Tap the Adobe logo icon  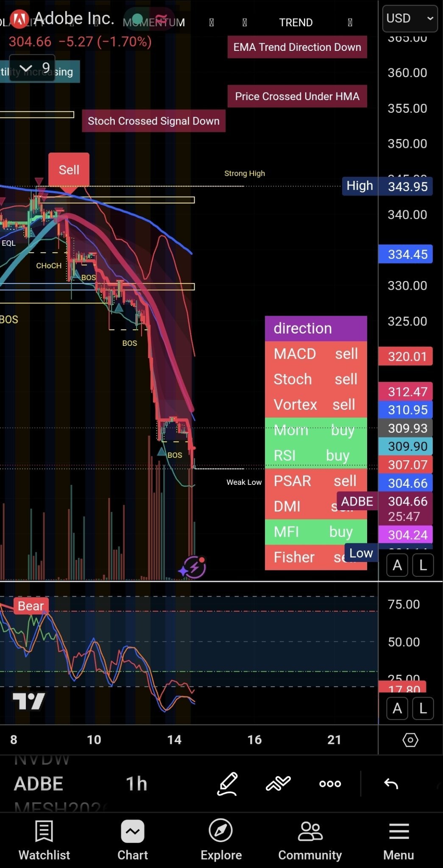[x=19, y=19]
